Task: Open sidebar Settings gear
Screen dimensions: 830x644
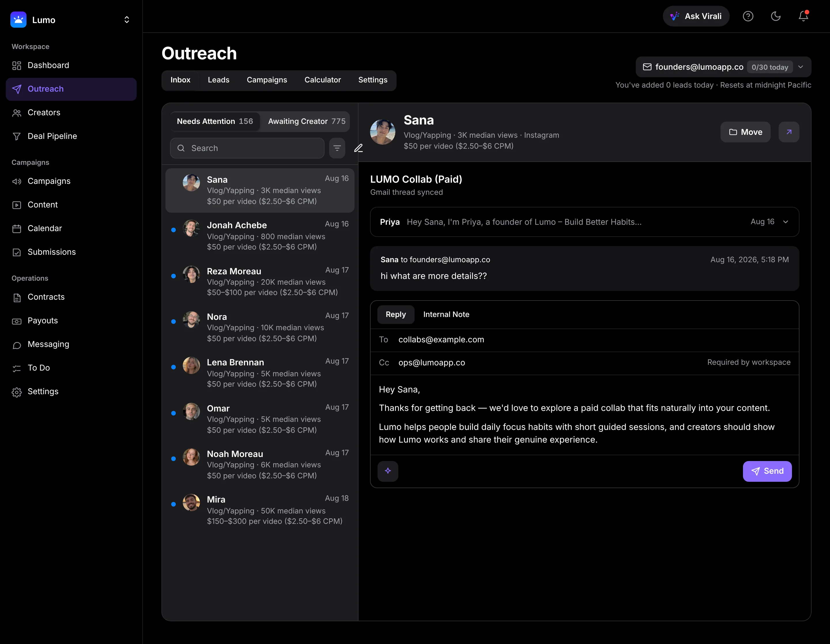Action: click(x=71, y=391)
